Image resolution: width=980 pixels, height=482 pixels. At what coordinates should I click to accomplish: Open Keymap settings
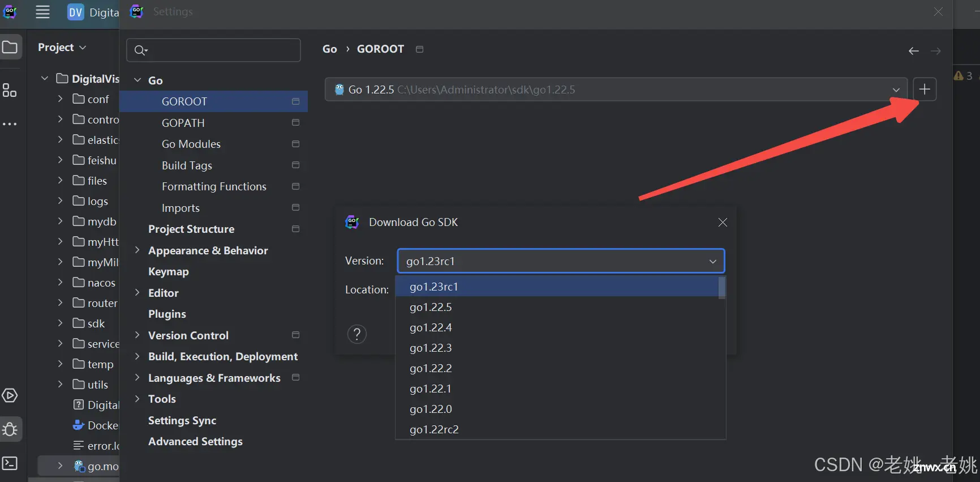pos(169,271)
